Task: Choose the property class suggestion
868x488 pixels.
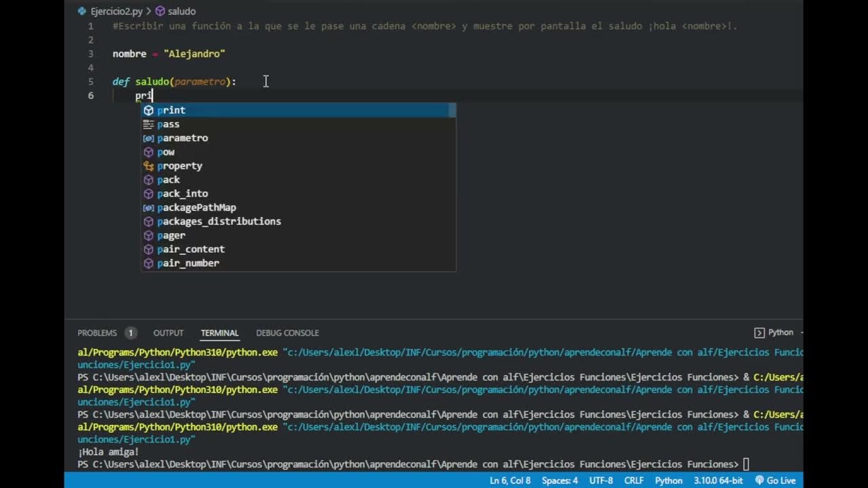Action: click(x=298, y=165)
